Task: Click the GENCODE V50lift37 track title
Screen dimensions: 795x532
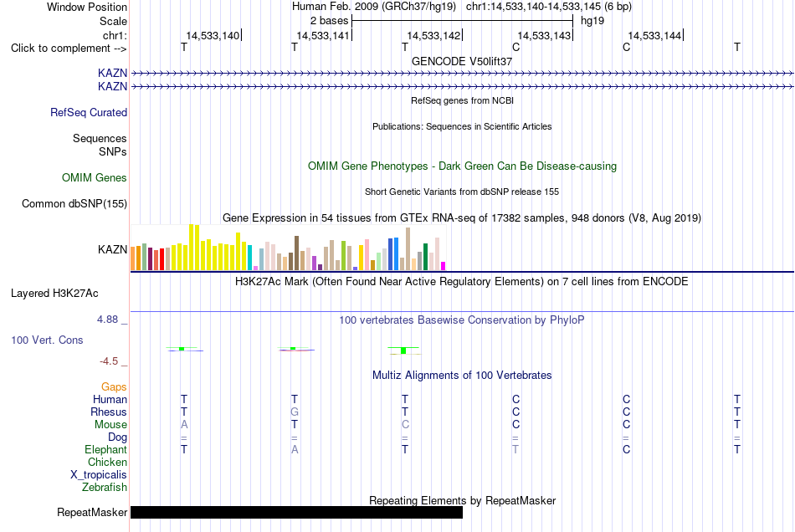Action: pos(462,61)
